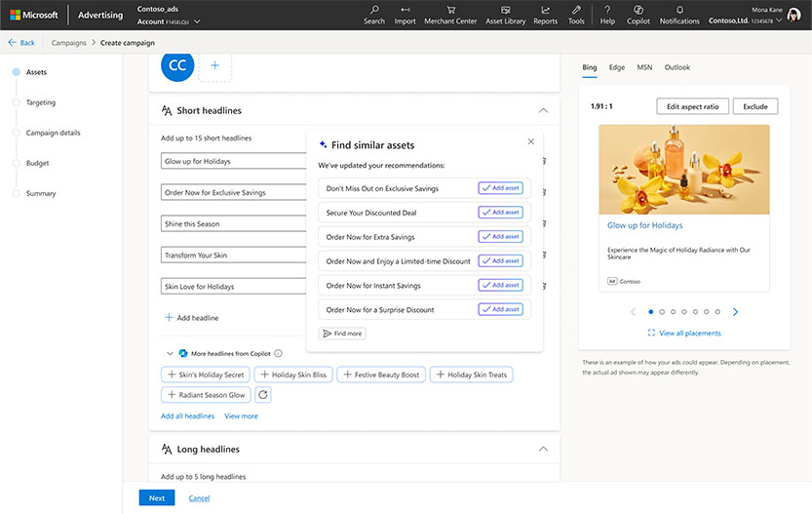Viewport: 812px width, 514px height.
Task: Switch to the Edge preview tab
Action: tap(617, 67)
